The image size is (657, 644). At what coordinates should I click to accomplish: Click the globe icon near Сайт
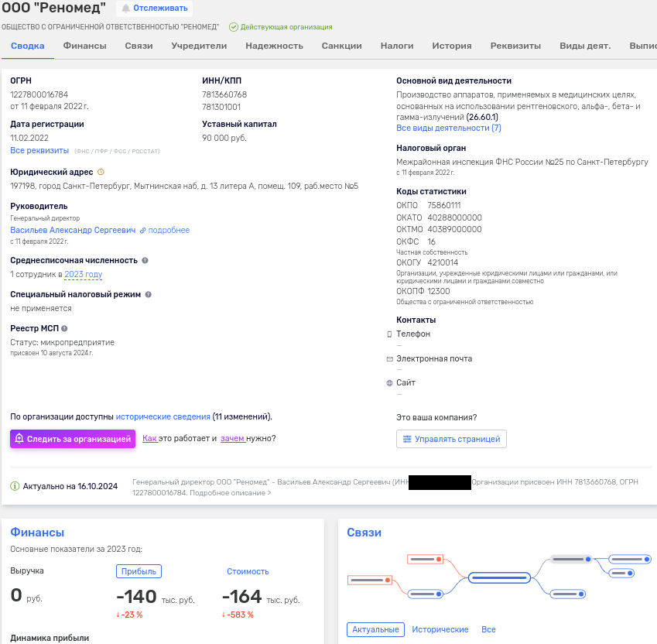click(389, 383)
